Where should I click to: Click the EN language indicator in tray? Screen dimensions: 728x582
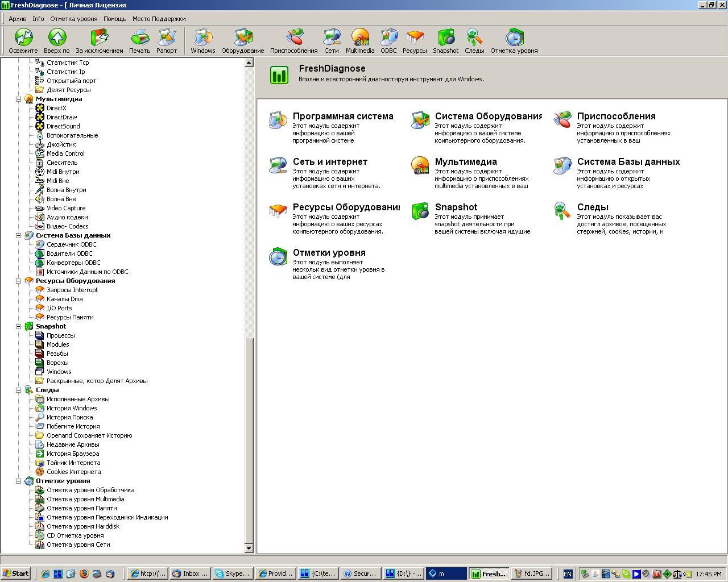pos(567,574)
